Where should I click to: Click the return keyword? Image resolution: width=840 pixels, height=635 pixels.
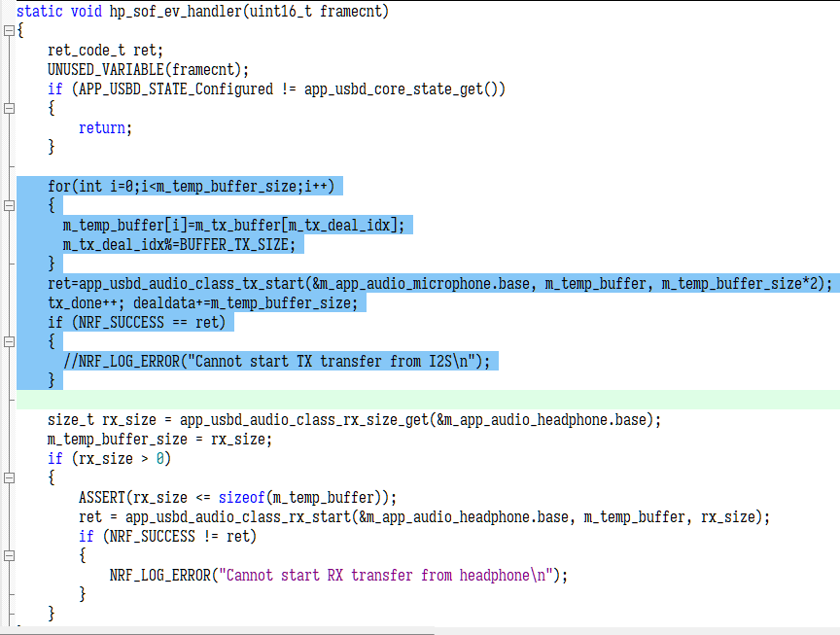[102, 127]
